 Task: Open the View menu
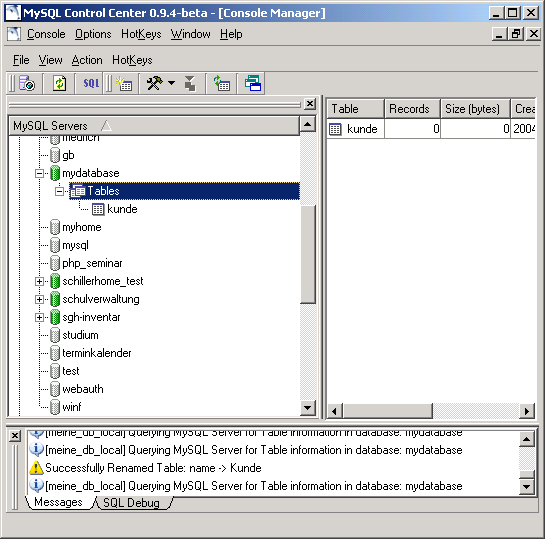tap(50, 60)
